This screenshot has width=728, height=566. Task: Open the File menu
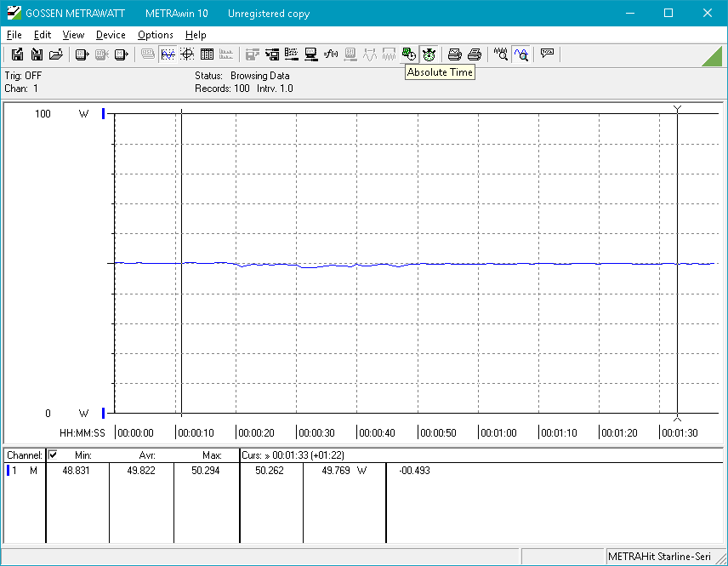coord(14,35)
